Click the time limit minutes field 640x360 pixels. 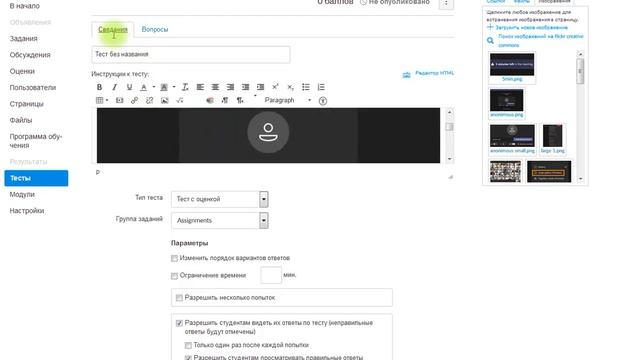coord(271,275)
